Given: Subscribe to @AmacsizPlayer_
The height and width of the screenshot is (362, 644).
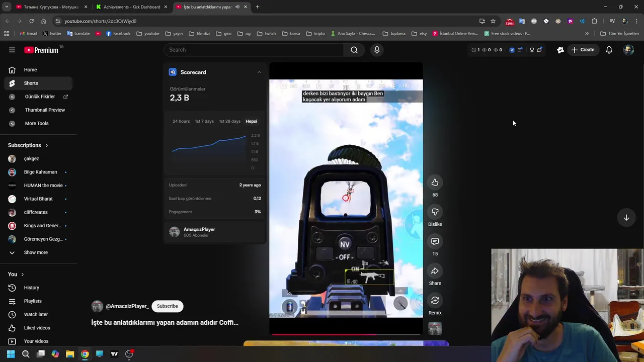Looking at the screenshot, I should click(x=167, y=306).
